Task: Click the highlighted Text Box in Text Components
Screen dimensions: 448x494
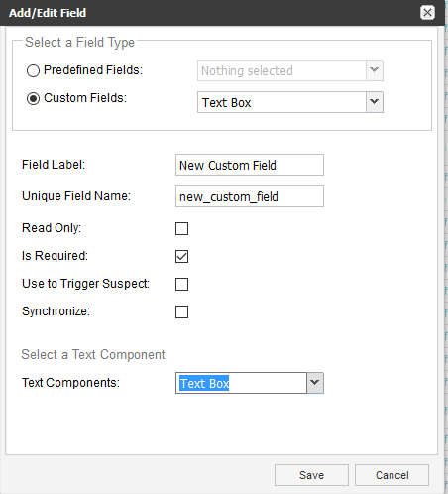Action: (x=204, y=383)
